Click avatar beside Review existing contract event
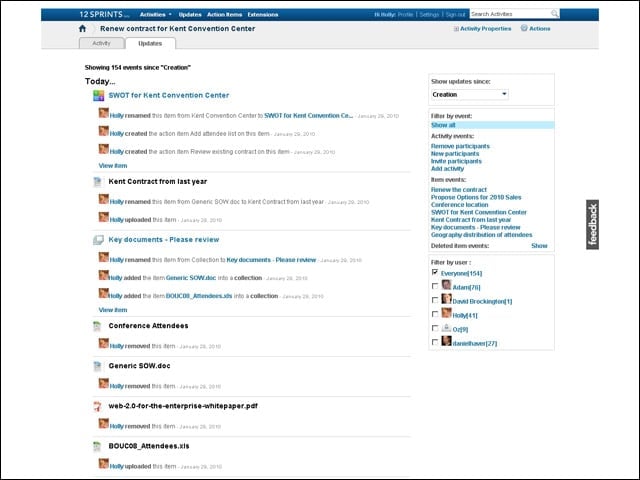Image resolution: width=640 pixels, height=480 pixels. point(104,149)
